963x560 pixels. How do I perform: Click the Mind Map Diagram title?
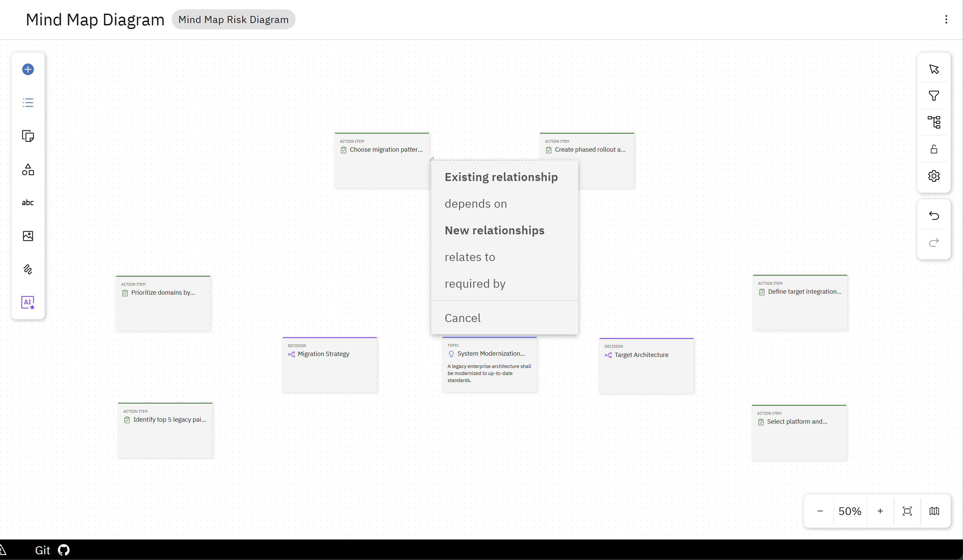(x=95, y=19)
